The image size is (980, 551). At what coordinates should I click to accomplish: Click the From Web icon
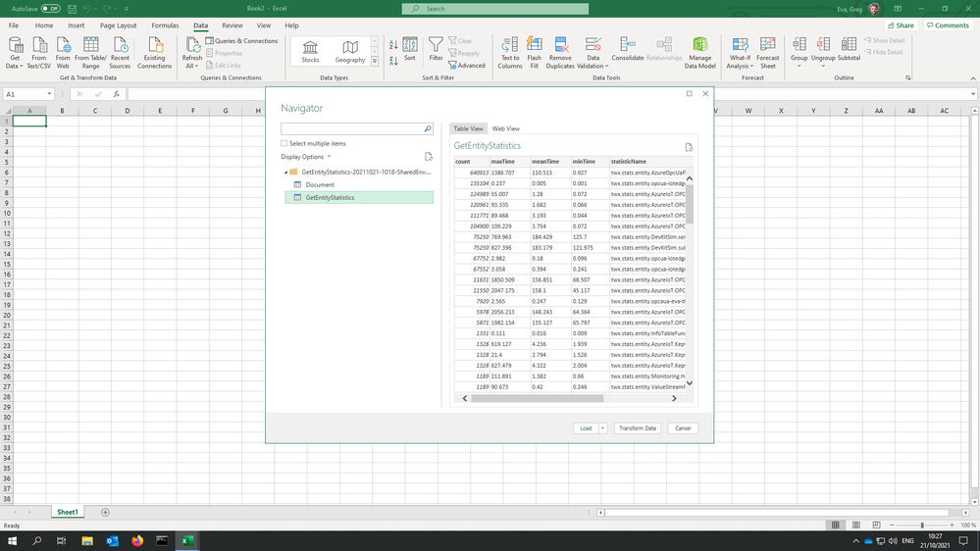click(x=63, y=53)
